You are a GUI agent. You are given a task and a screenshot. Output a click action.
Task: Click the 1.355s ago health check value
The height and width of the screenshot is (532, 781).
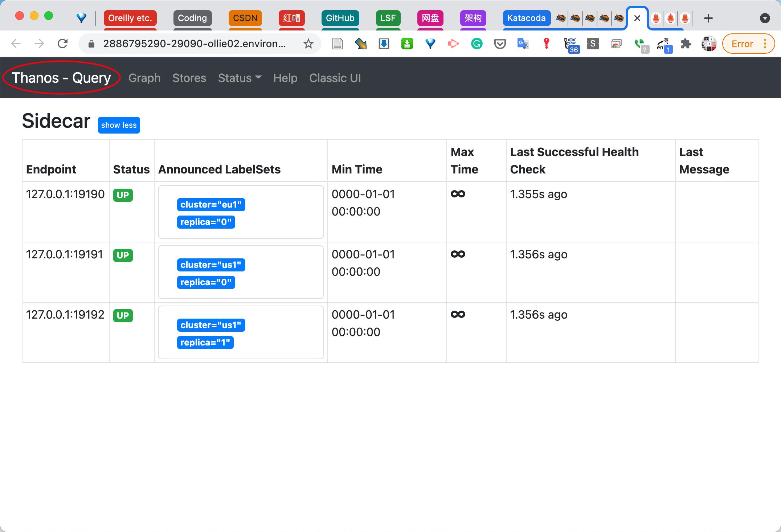pos(539,194)
